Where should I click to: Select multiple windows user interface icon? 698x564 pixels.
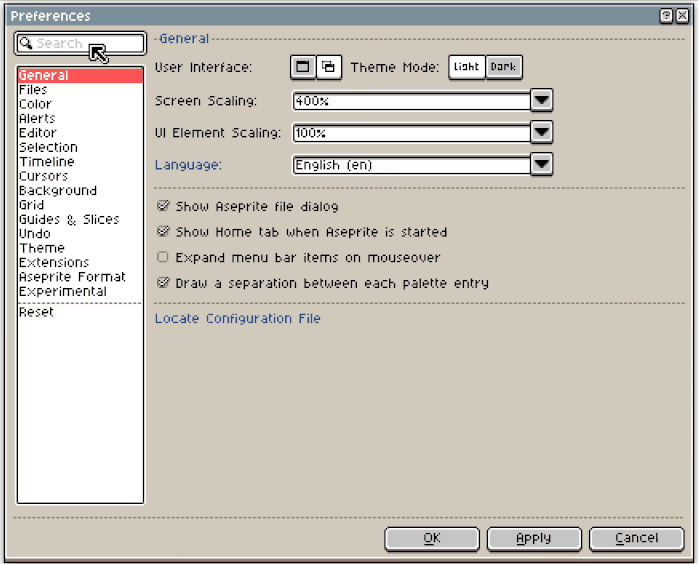[328, 67]
